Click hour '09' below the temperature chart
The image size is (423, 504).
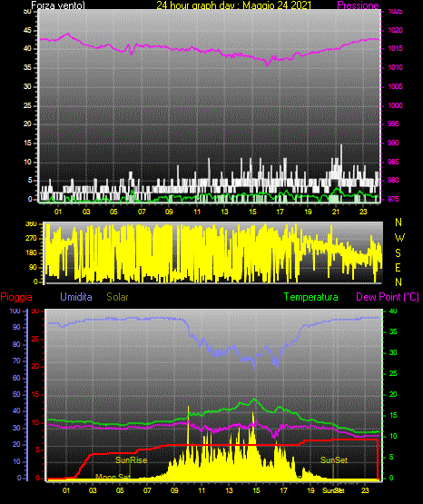click(x=174, y=490)
